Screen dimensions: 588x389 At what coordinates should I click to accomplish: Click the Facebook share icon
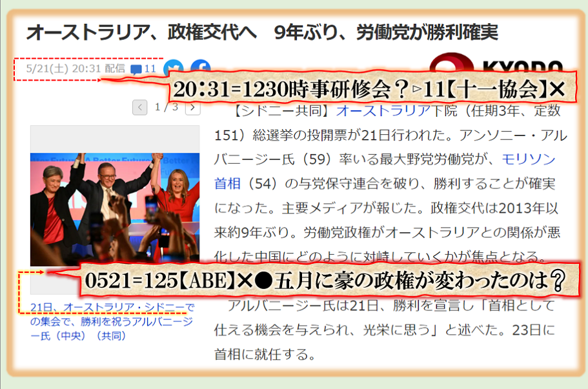coord(201,67)
